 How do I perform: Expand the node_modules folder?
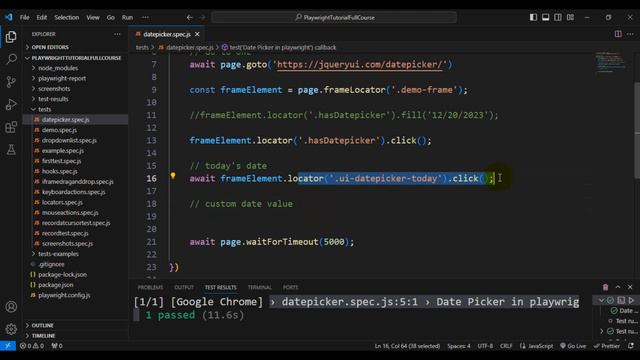(x=76, y=68)
